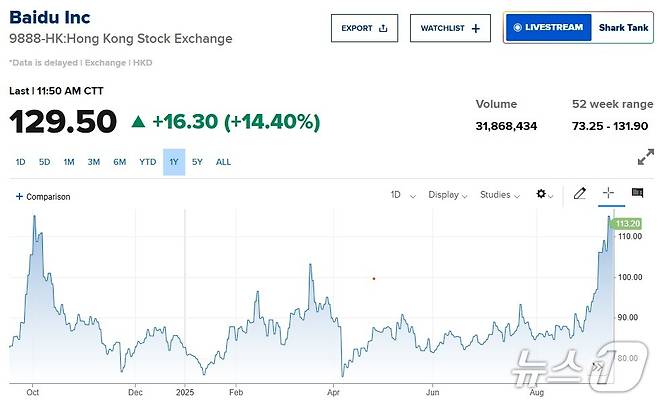Click the Watchlist plus icon
Image resolution: width=658 pixels, height=402 pixels.
coord(475,28)
